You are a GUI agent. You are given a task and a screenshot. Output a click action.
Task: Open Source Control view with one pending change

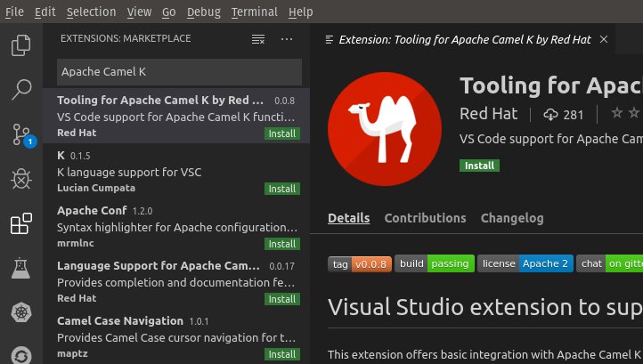(x=22, y=134)
